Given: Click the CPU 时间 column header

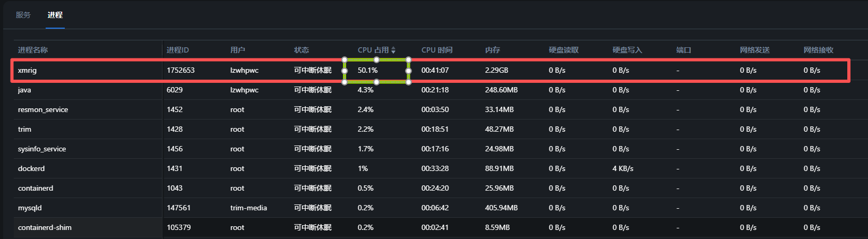Looking at the screenshot, I should point(437,50).
